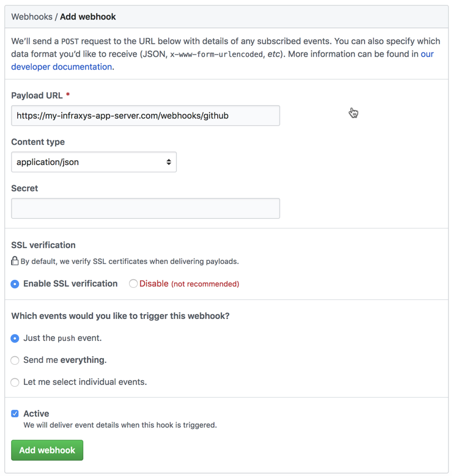The width and height of the screenshot is (452, 476).
Task: Open the application/json content type selector
Action: tap(94, 162)
